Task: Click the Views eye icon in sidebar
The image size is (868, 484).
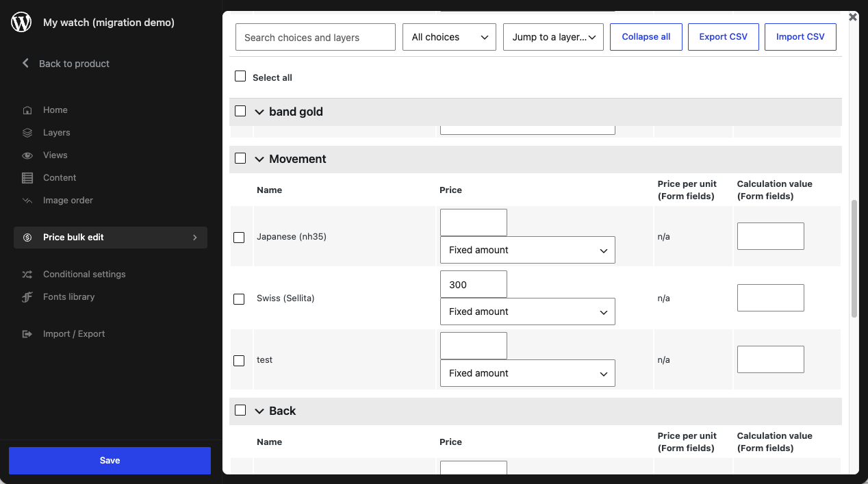Action: click(x=27, y=155)
